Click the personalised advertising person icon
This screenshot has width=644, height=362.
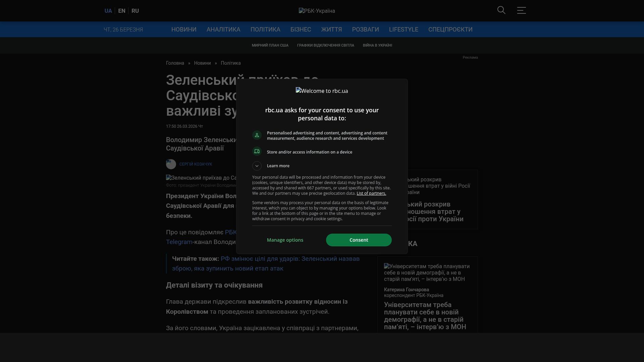point(257,135)
